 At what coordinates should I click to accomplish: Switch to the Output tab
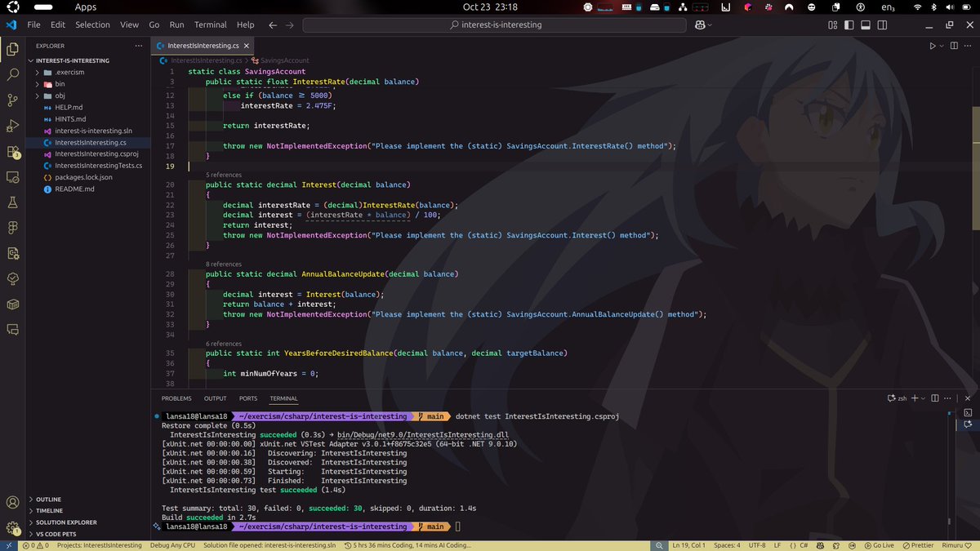216,398
